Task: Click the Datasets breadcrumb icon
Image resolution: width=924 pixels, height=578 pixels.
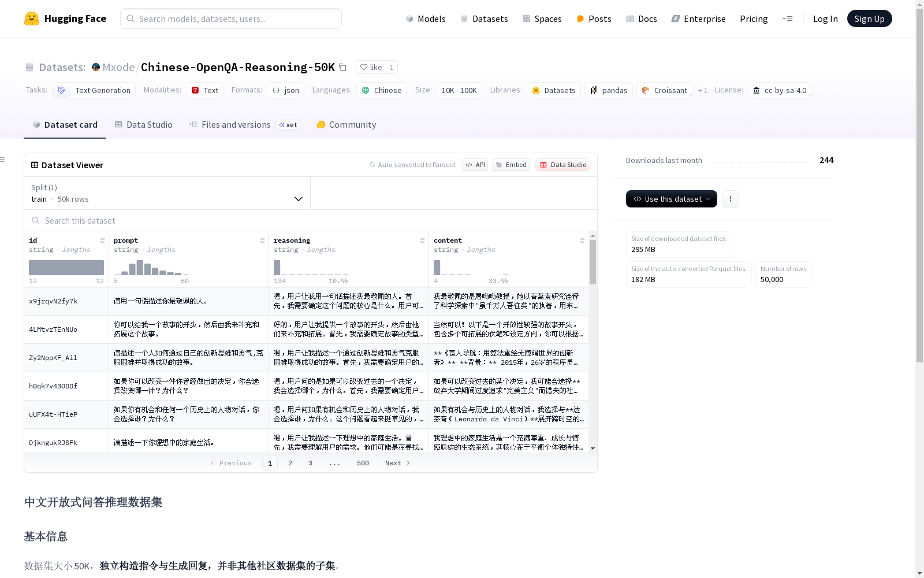Action: click(29, 67)
